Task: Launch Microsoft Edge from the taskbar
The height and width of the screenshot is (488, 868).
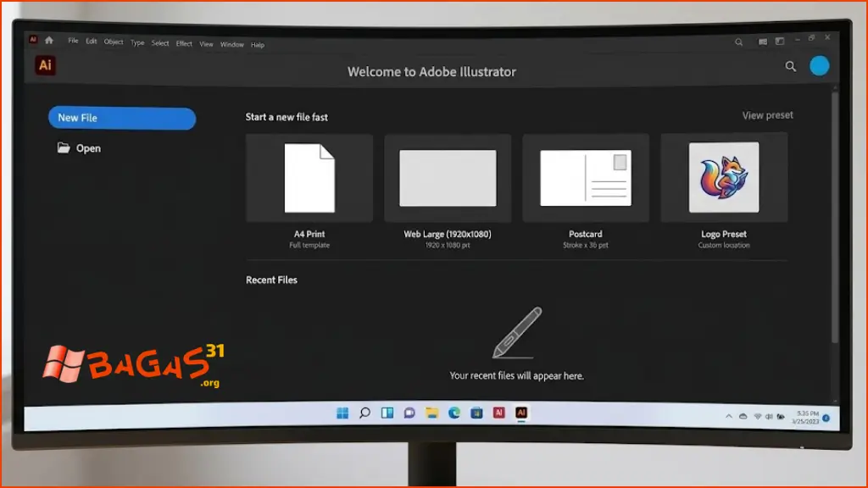Action: click(x=454, y=413)
